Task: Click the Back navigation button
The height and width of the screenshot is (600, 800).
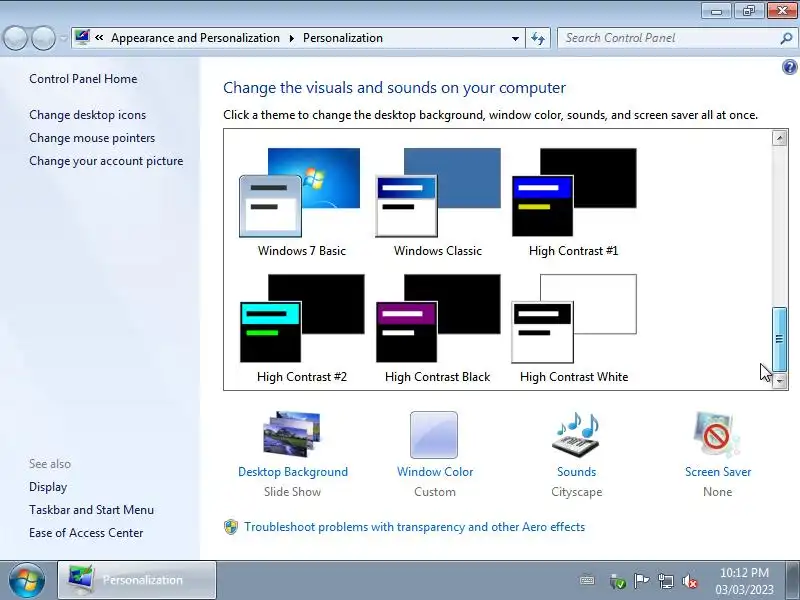Action: tap(15, 38)
